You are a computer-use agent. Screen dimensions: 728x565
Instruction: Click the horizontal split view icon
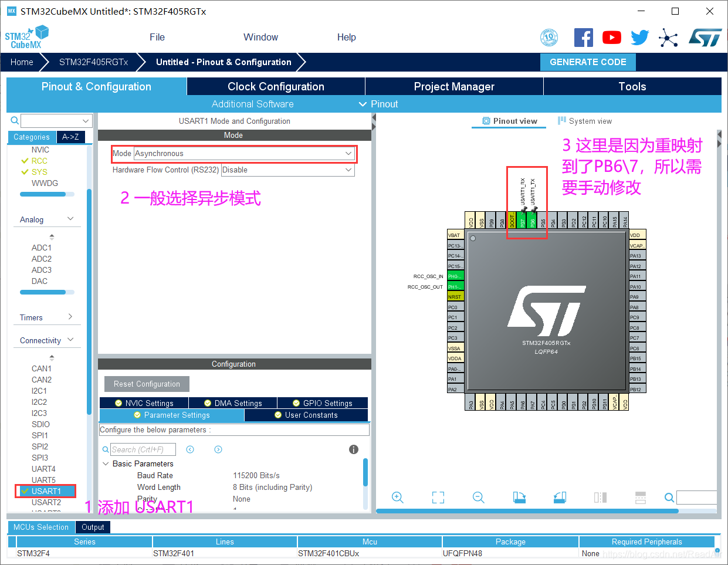[641, 498]
